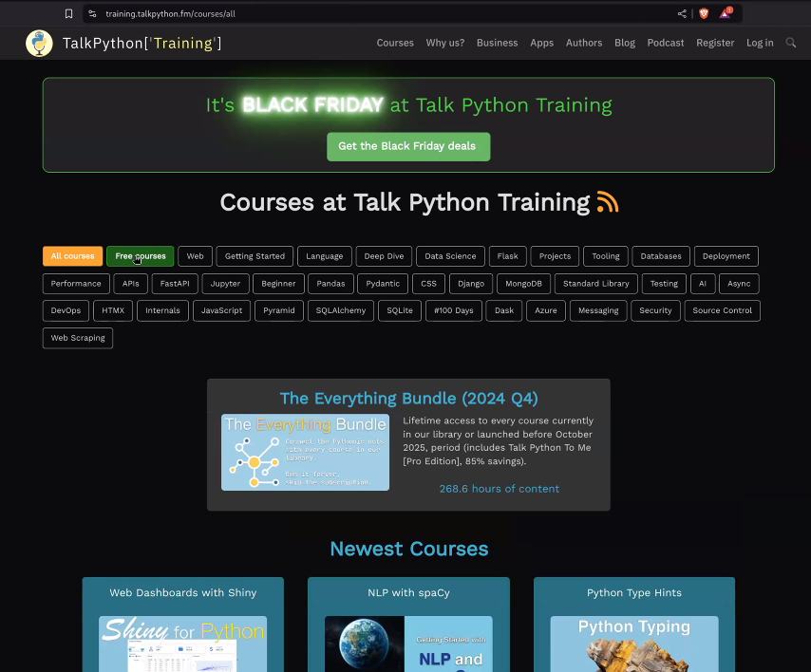
Task: Filter by the Tooling tag
Action: (x=606, y=256)
